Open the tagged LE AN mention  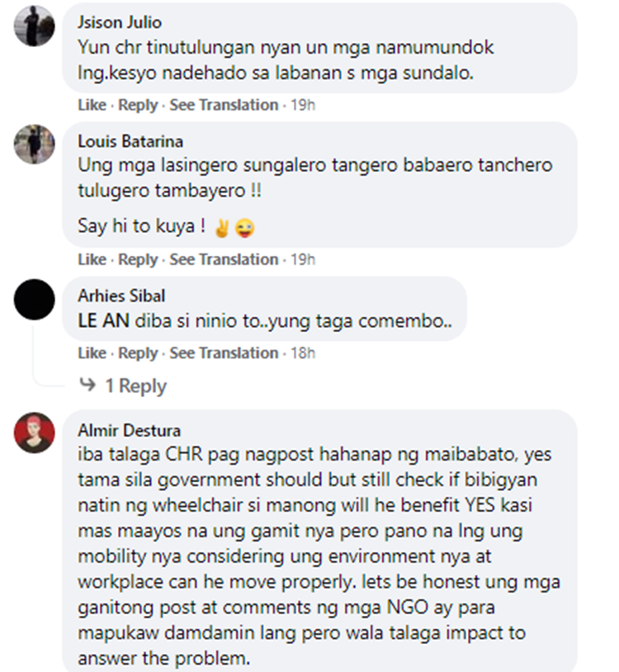[x=104, y=321]
